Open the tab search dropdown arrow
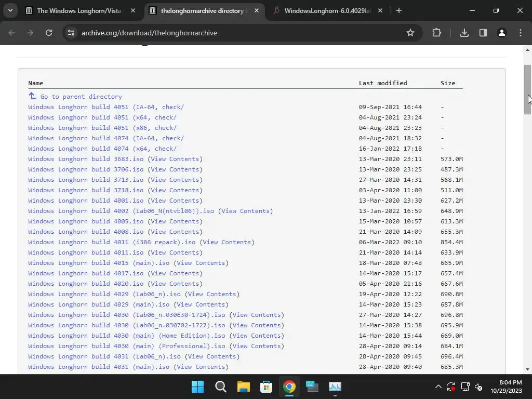Viewport: 532px width, 399px height. coord(10,10)
